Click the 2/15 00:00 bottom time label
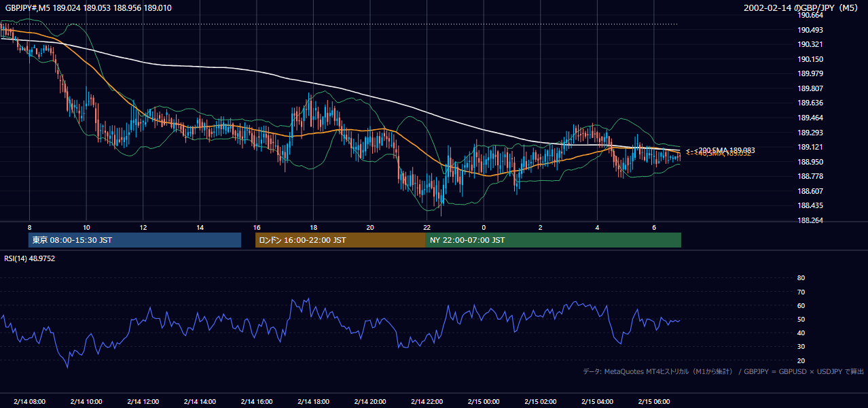The width and height of the screenshot is (868, 408). coord(484,401)
